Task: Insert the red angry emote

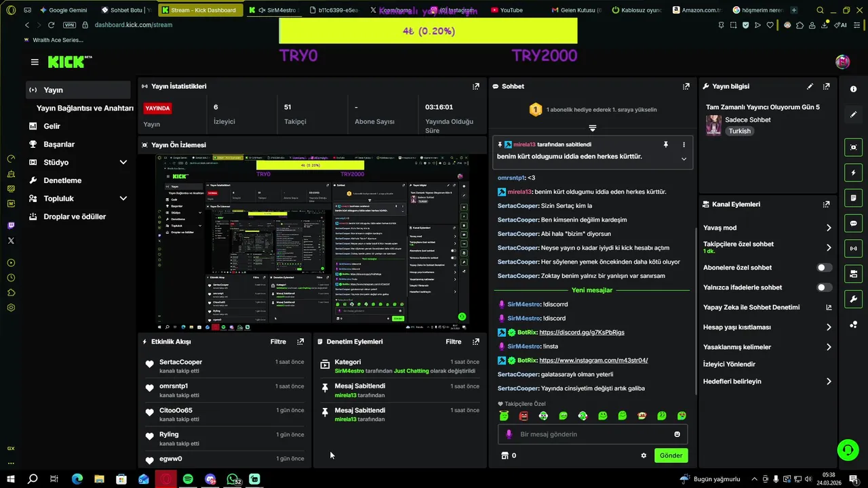Action: [524, 415]
